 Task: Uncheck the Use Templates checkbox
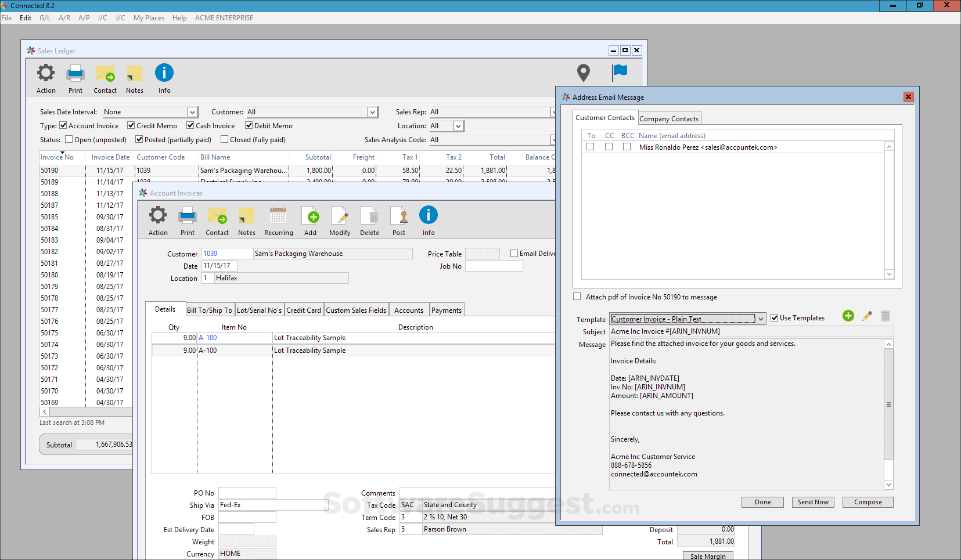click(x=774, y=318)
